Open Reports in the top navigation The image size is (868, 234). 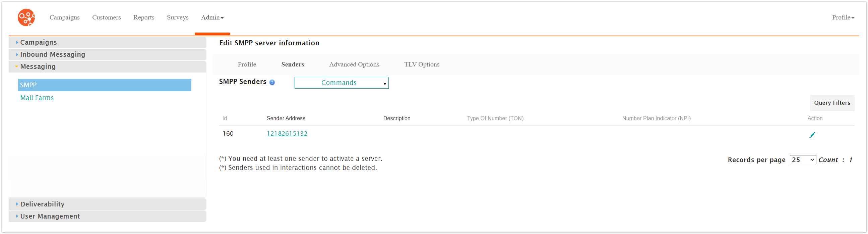pyautogui.click(x=143, y=17)
